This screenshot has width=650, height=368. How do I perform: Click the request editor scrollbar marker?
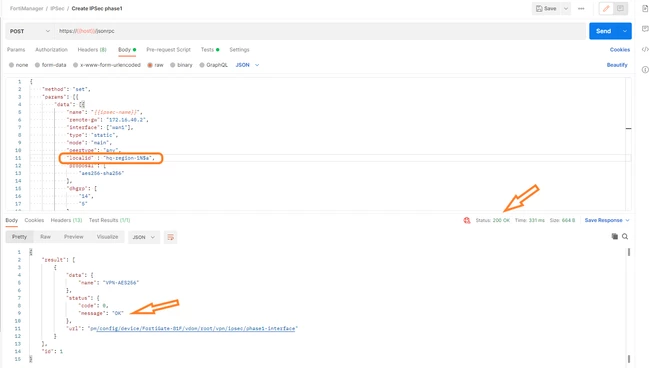(x=628, y=129)
